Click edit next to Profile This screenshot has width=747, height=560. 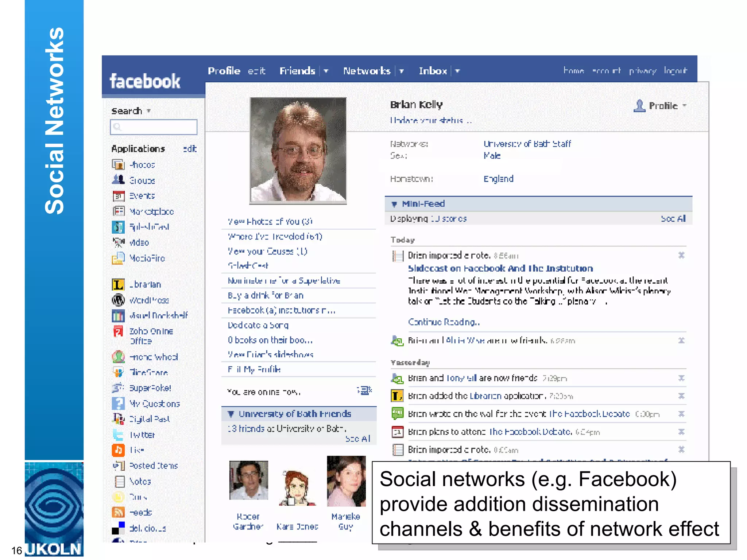click(257, 71)
